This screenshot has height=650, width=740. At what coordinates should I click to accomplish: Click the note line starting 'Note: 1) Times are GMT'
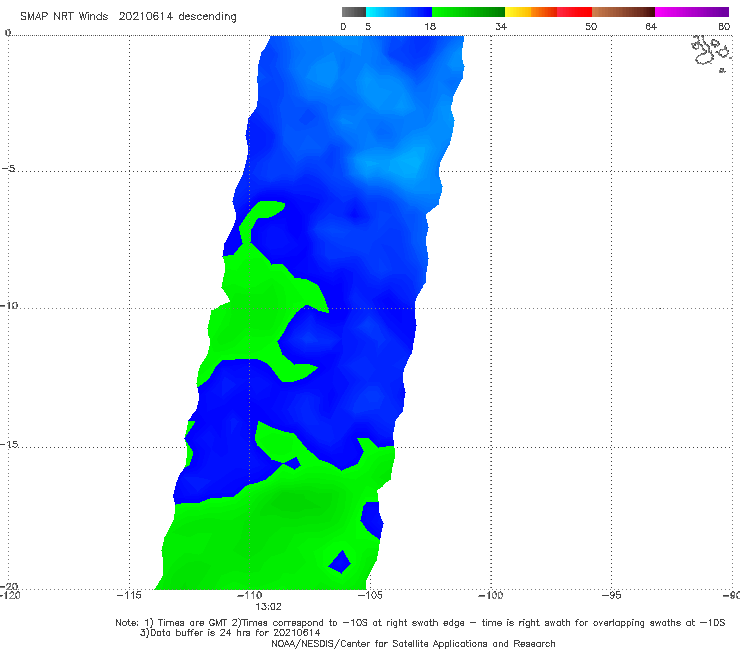click(420, 623)
